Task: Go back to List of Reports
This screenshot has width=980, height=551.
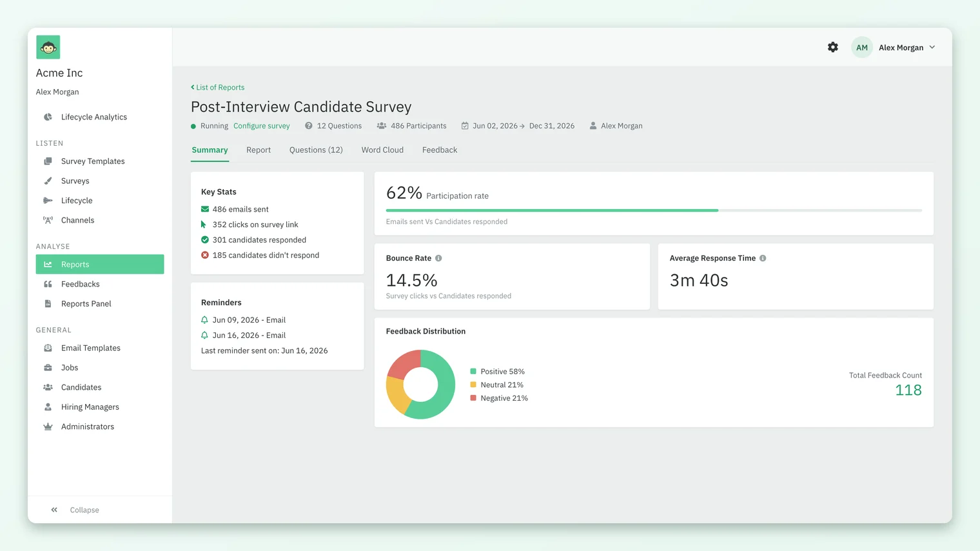Action: pos(218,87)
